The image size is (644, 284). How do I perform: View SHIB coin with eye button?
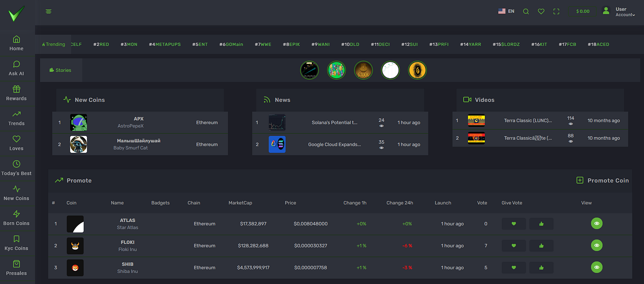coord(597,267)
